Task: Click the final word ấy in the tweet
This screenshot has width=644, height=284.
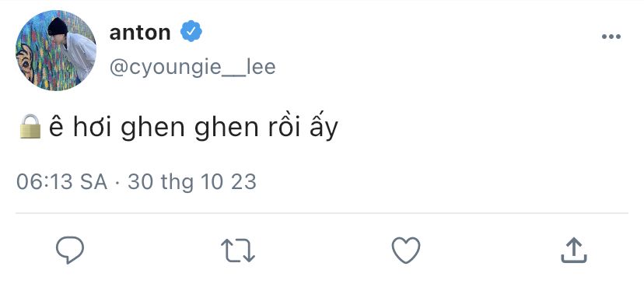Action: tap(323, 129)
